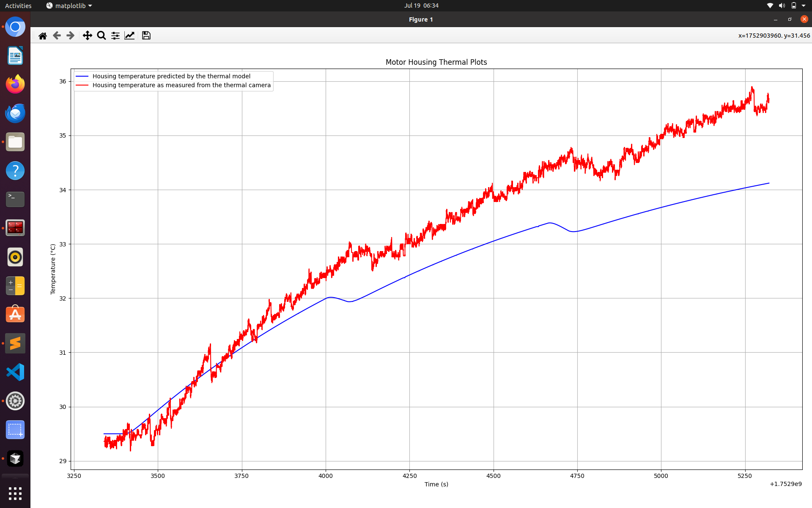Go forward to next view arrow
Viewport: 812px width, 508px height.
click(x=71, y=36)
